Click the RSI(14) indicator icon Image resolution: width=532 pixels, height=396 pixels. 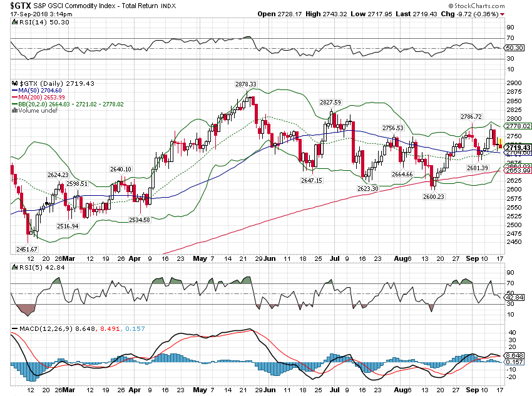14,23
